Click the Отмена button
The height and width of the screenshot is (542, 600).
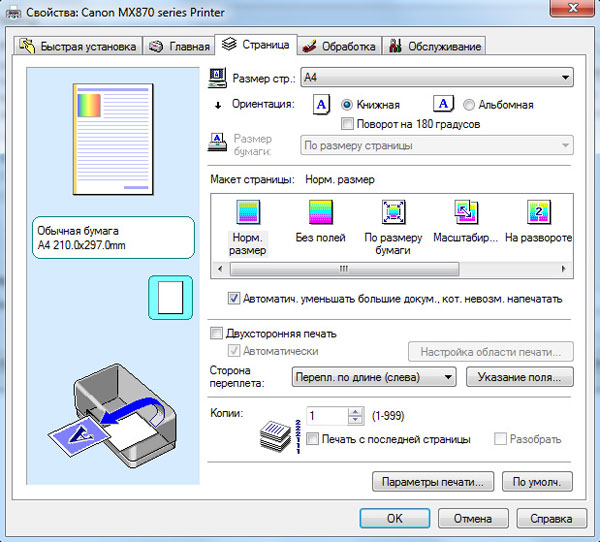click(473, 519)
